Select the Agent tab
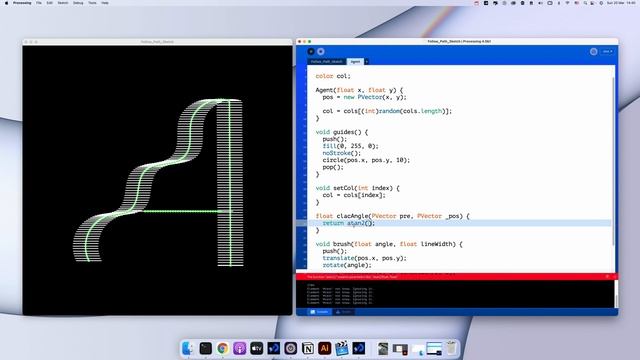This screenshot has width=640, height=360. pyautogui.click(x=355, y=62)
